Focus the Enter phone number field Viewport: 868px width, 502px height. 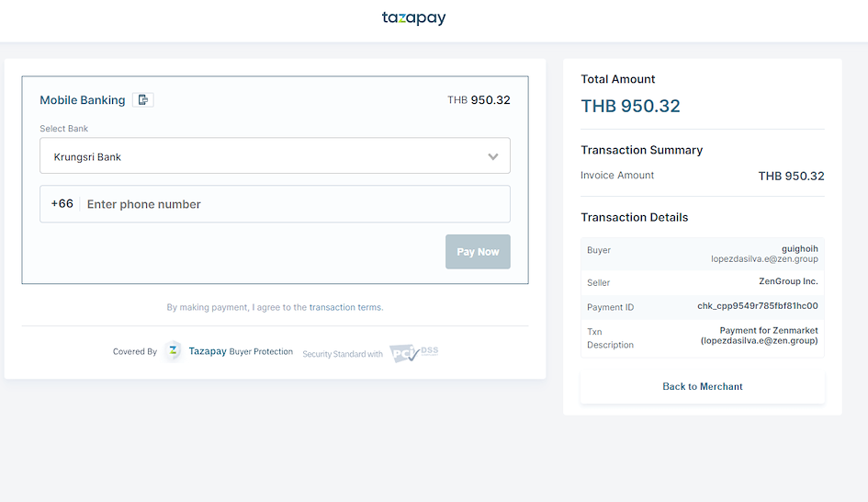click(x=296, y=204)
